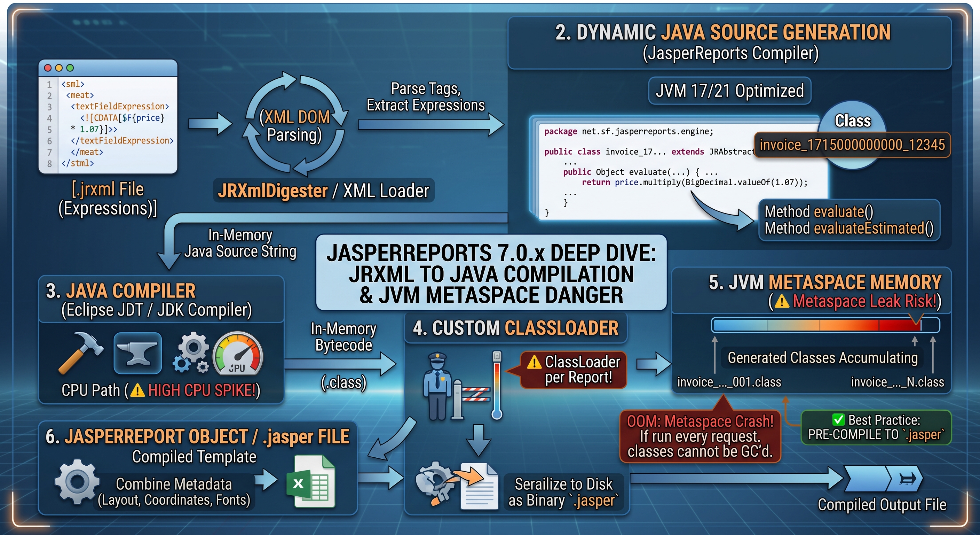Click the Method evaluateEstimated() line

point(849,228)
